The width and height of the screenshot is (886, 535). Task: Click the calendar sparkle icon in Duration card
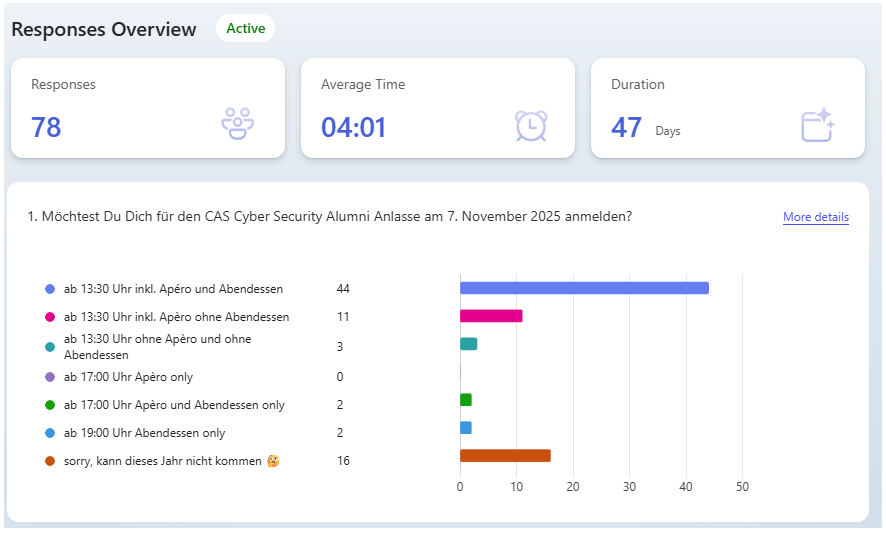click(817, 125)
